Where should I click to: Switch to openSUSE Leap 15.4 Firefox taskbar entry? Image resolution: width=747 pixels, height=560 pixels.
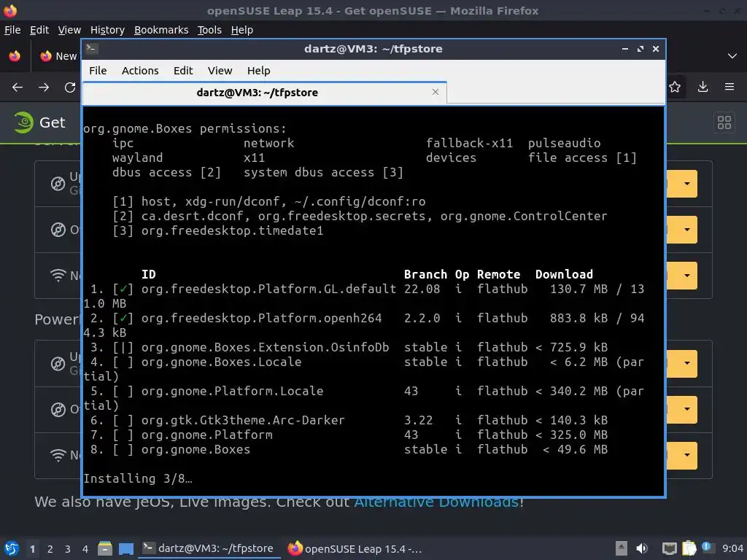pyautogui.click(x=355, y=548)
